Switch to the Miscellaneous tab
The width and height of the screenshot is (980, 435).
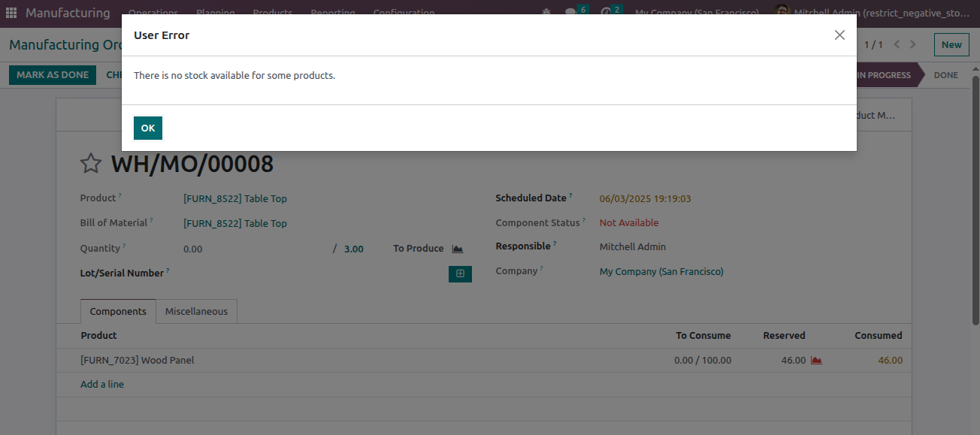196,312
